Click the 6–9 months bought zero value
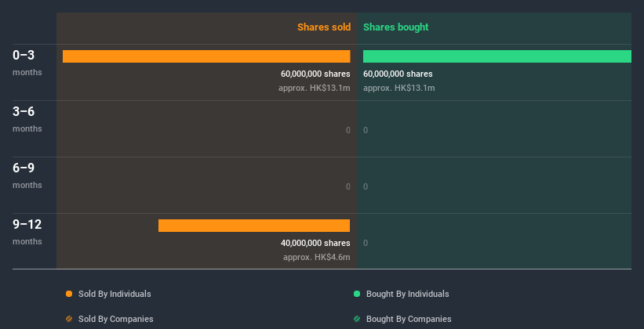Image resolution: width=644 pixels, height=329 pixels. [366, 186]
